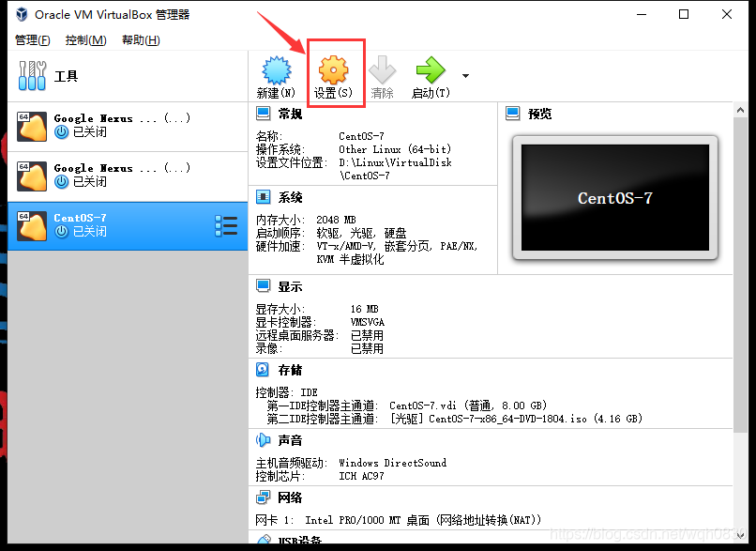Viewport: 756px width, 551px height.
Task: Open the 帮助(H) menu
Action: click(141, 40)
